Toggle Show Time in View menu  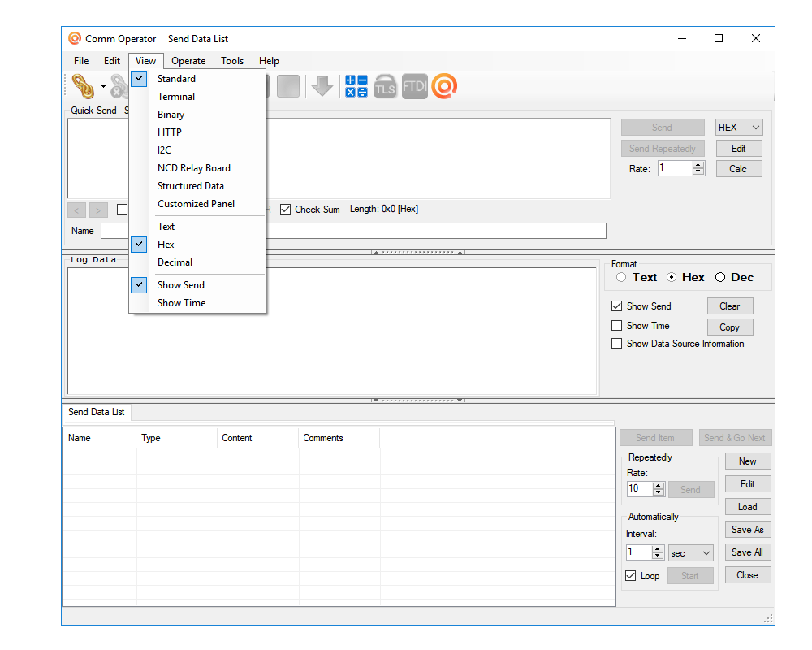point(197,303)
